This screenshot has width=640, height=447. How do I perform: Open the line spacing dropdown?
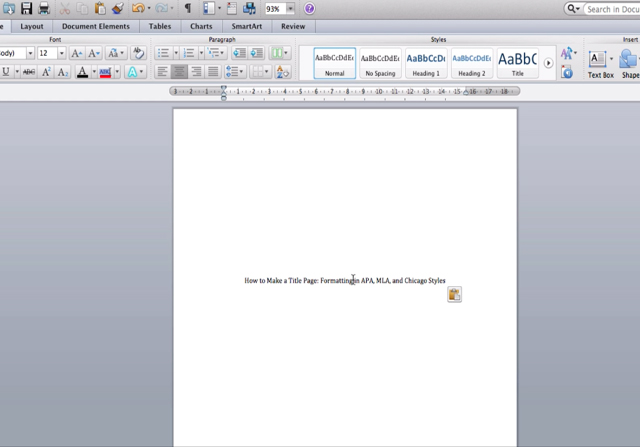234,72
